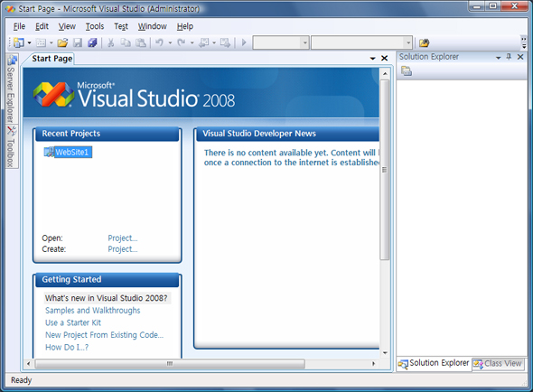Open the active files dropdown arrow beside Start Page

pos(372,59)
